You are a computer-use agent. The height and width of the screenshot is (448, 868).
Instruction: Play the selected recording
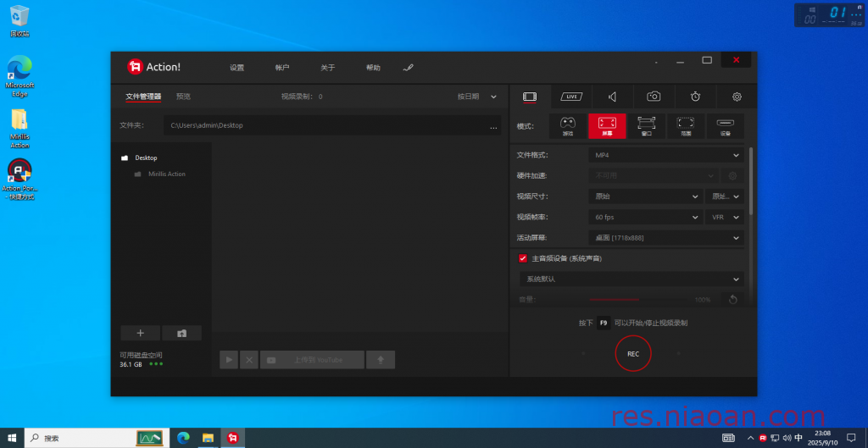point(229,360)
